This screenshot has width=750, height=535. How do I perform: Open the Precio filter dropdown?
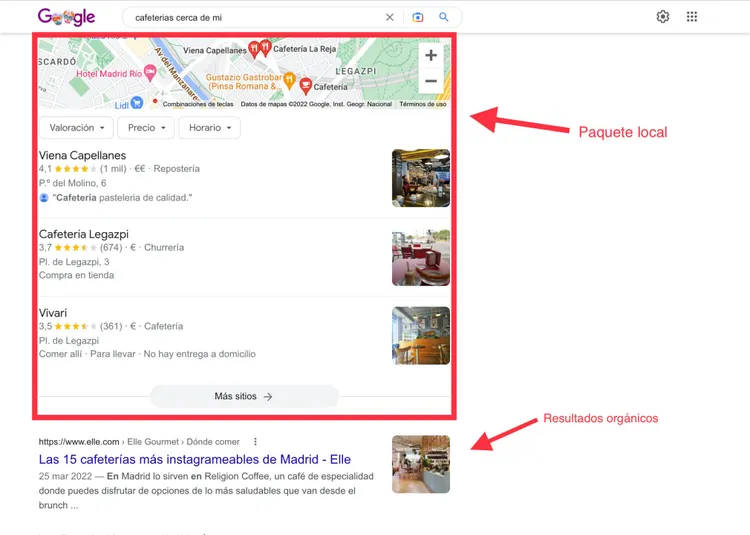[x=146, y=128]
